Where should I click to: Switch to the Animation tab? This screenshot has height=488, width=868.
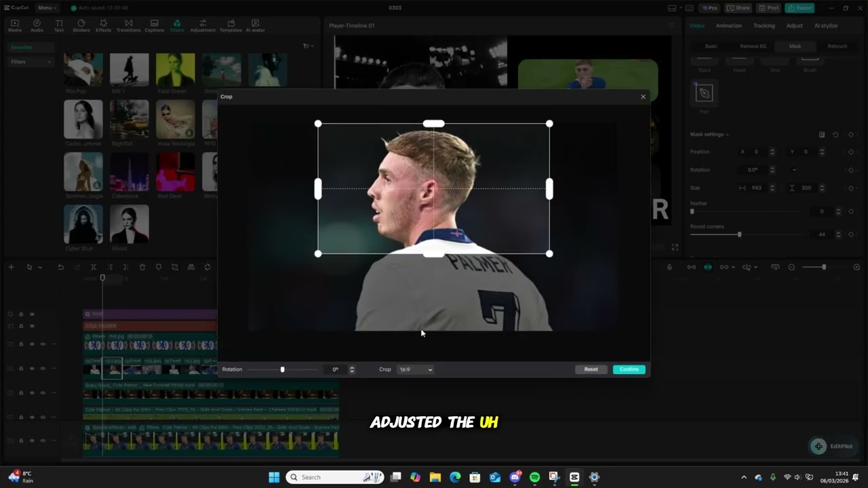point(729,26)
